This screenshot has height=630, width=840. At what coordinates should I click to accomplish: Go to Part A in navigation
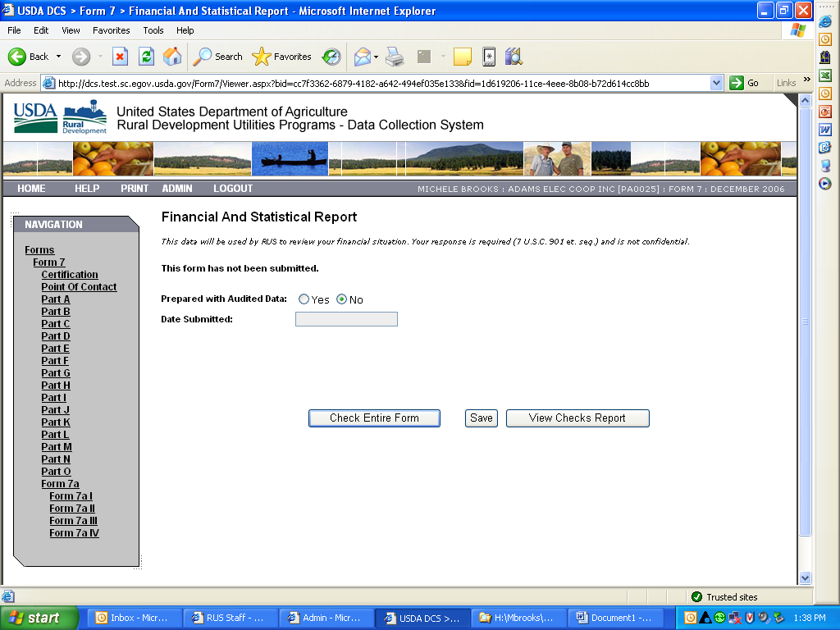(56, 299)
